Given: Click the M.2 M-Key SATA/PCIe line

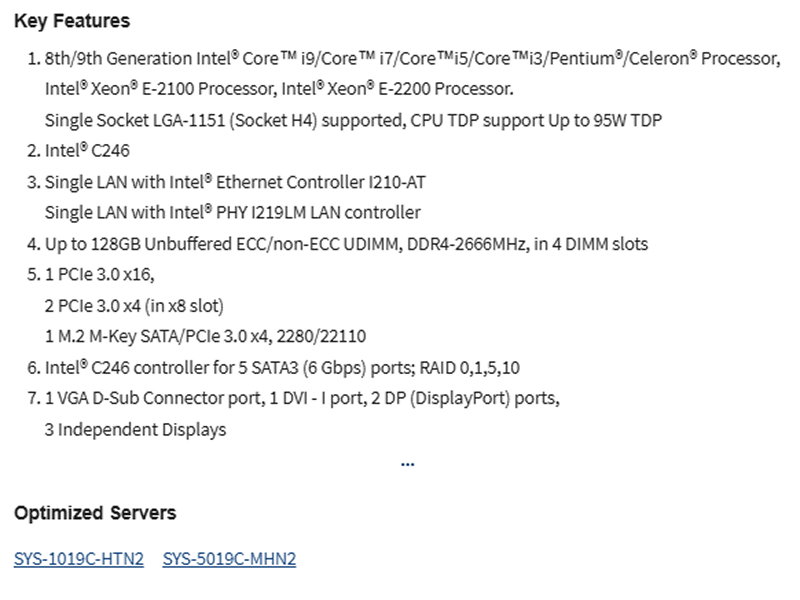Looking at the screenshot, I should click(198, 336).
